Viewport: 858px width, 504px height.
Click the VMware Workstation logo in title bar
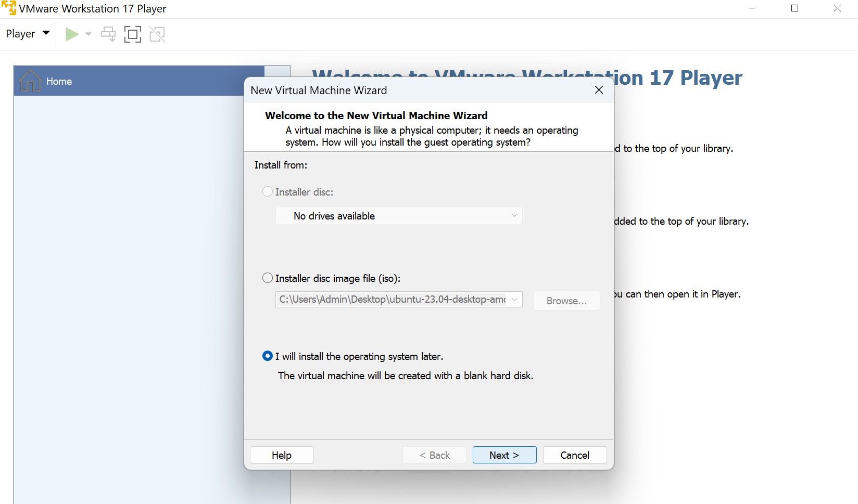pyautogui.click(x=9, y=8)
